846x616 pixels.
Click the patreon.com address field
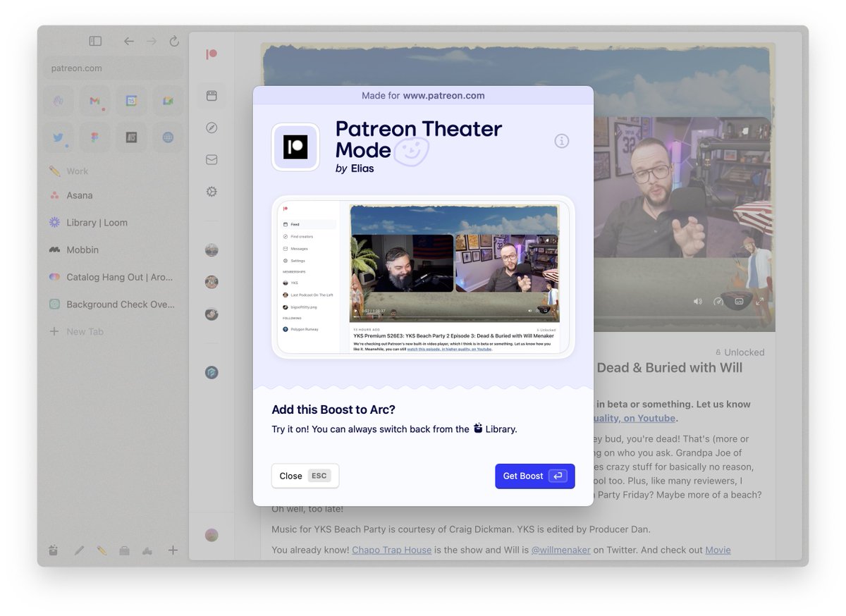coord(113,68)
